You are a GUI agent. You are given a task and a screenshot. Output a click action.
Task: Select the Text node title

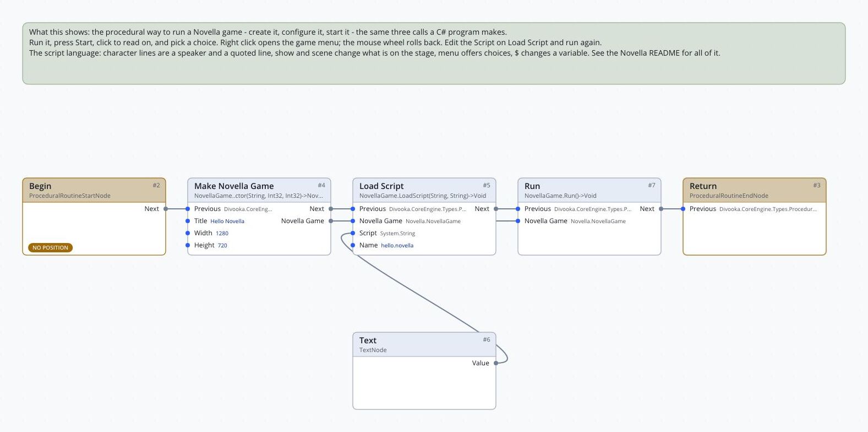click(368, 341)
